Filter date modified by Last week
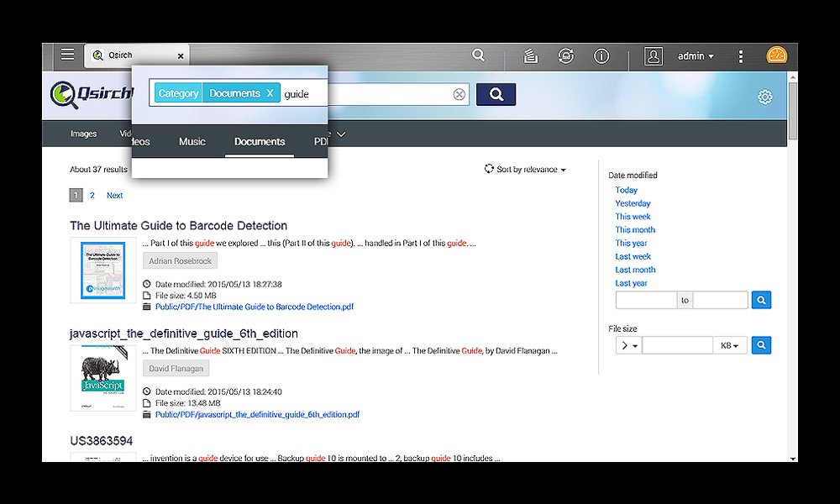Screen dimensions: 840x504 [633, 256]
